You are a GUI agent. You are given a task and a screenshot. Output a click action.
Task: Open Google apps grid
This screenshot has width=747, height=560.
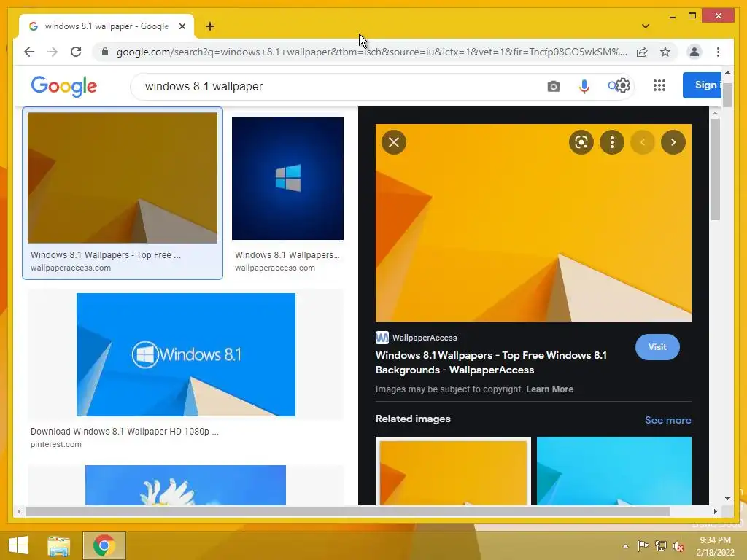click(x=659, y=85)
